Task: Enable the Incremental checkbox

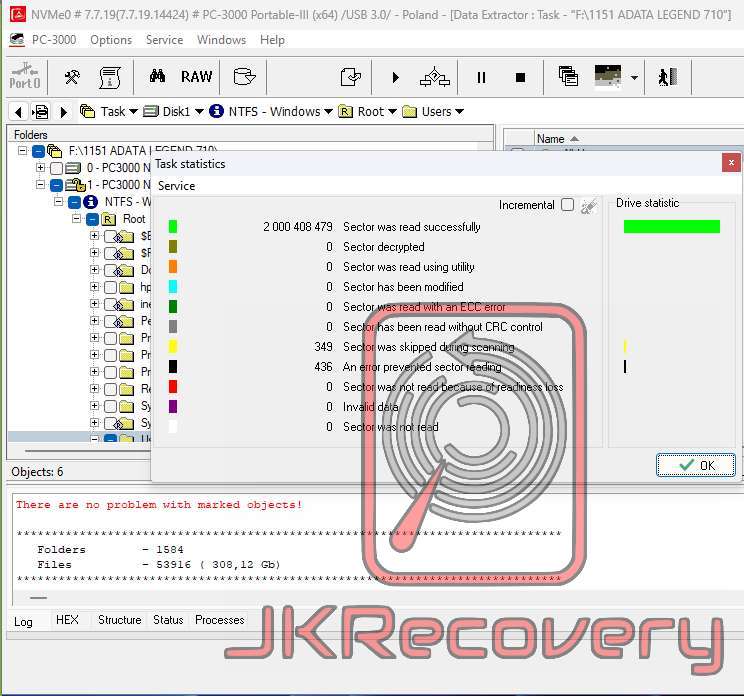Action: [x=567, y=205]
